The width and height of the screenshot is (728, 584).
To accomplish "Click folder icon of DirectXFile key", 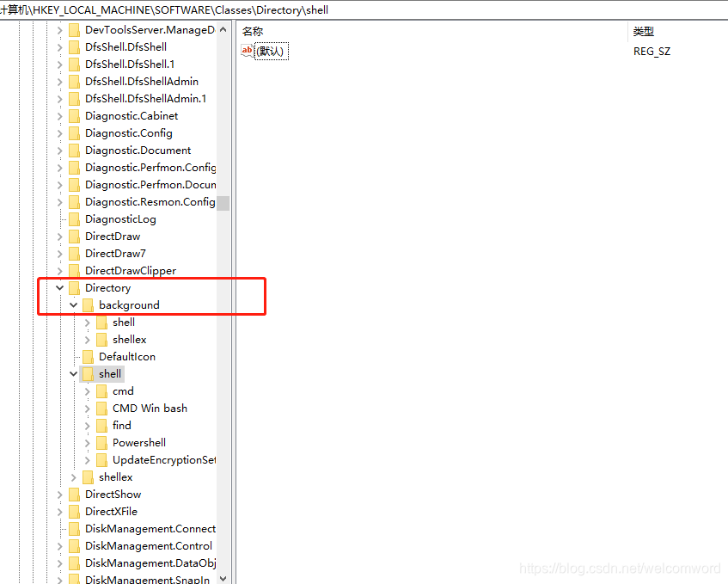I will click(x=74, y=512).
